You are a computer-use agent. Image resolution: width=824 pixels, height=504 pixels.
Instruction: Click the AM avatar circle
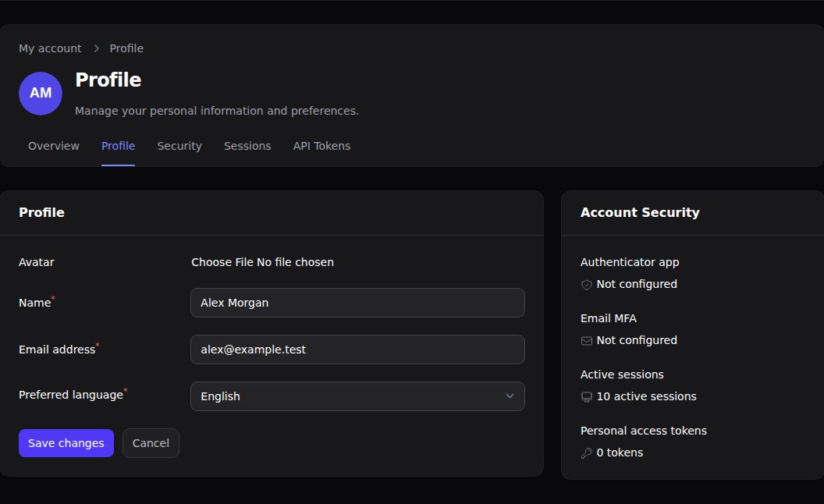pyautogui.click(x=41, y=94)
